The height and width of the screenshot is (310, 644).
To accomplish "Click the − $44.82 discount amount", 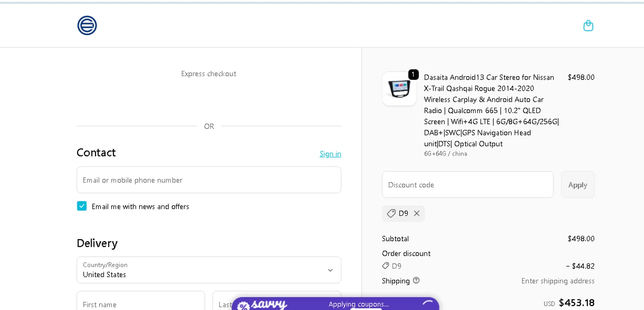I will point(580,266).
